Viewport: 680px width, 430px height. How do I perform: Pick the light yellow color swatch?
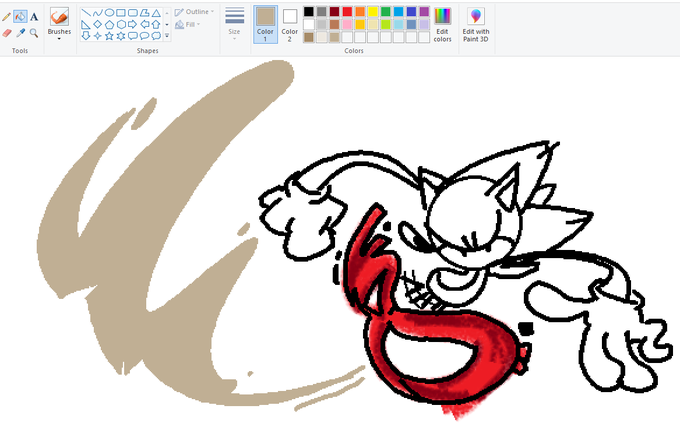(373, 24)
